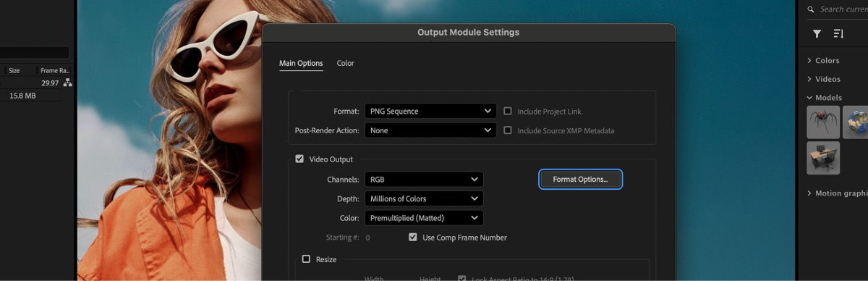Viewport: 868px width, 281px height.
Task: Expand the Colors category
Action: pyautogui.click(x=809, y=61)
